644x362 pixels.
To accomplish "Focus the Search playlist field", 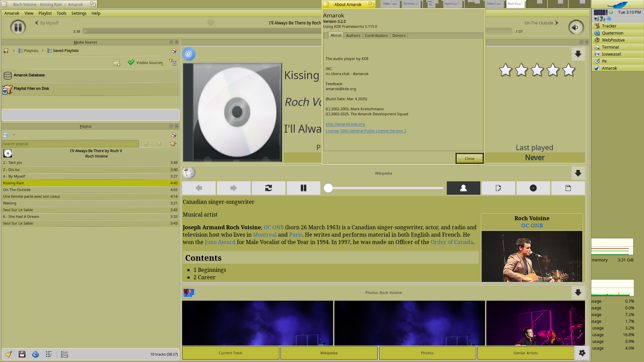I will pyautogui.click(x=70, y=144).
